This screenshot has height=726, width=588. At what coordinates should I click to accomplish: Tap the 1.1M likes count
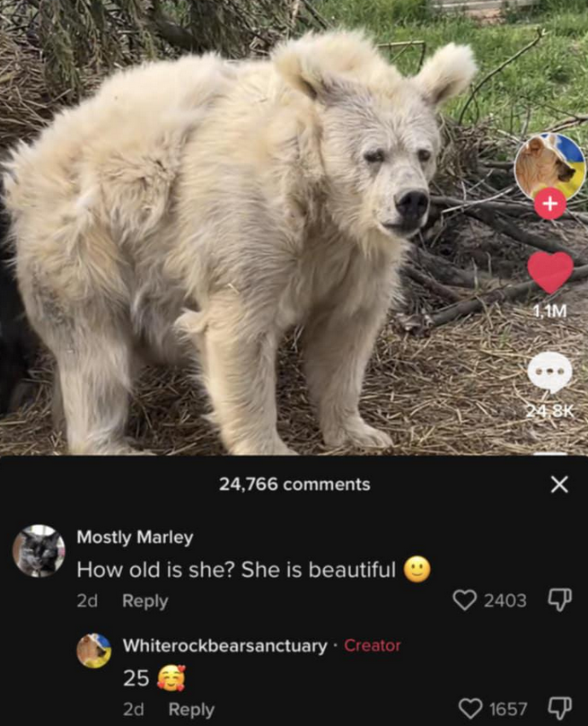click(550, 311)
